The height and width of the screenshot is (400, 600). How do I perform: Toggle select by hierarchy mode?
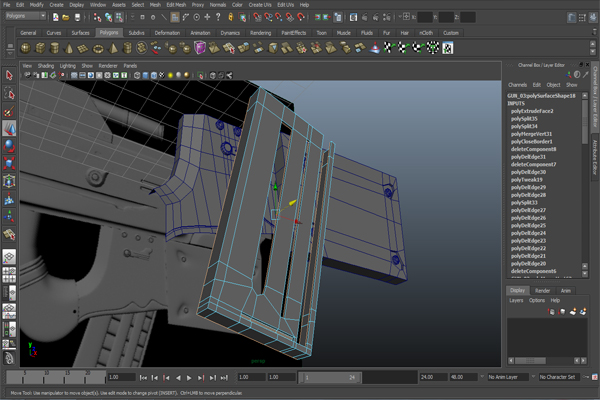(x=98, y=17)
